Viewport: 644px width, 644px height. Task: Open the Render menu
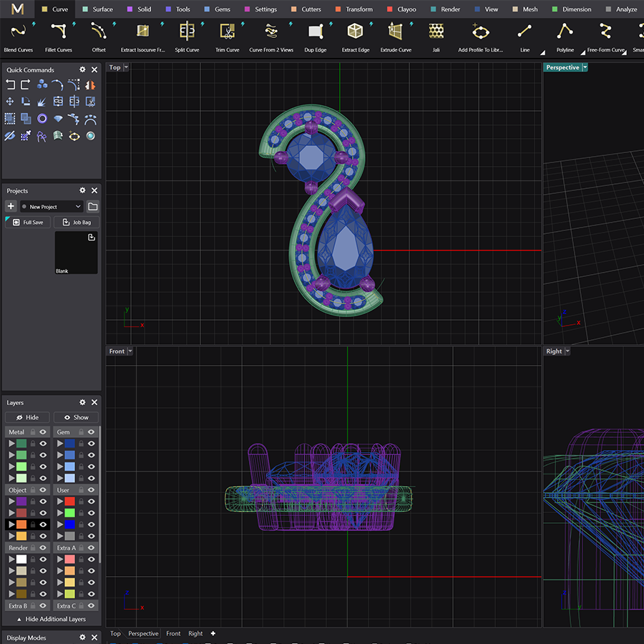(450, 9)
